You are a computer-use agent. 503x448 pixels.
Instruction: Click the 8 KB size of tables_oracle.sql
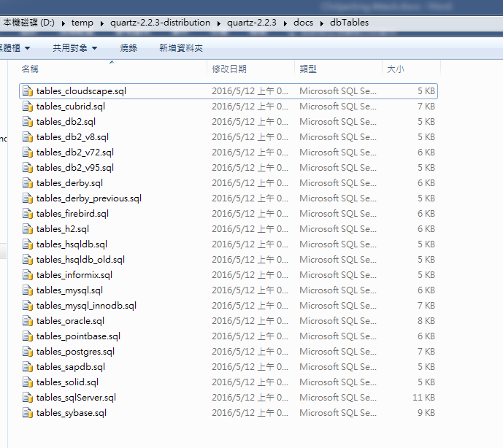click(426, 321)
